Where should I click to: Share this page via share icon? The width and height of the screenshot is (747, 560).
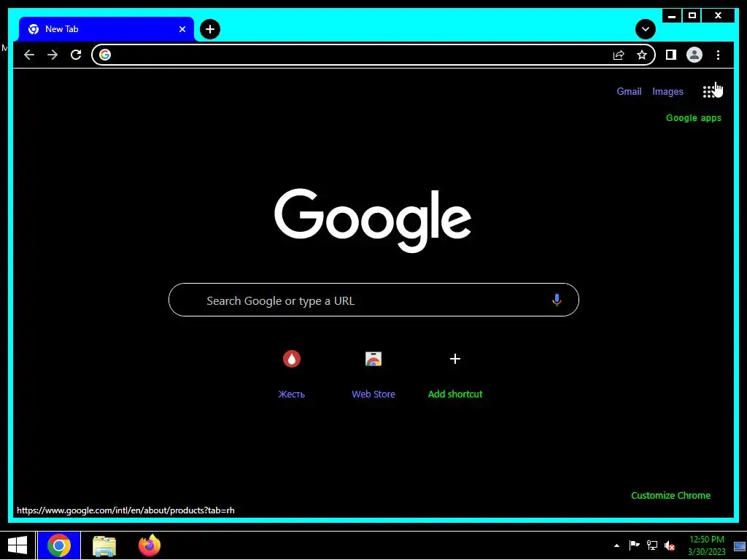pos(619,55)
